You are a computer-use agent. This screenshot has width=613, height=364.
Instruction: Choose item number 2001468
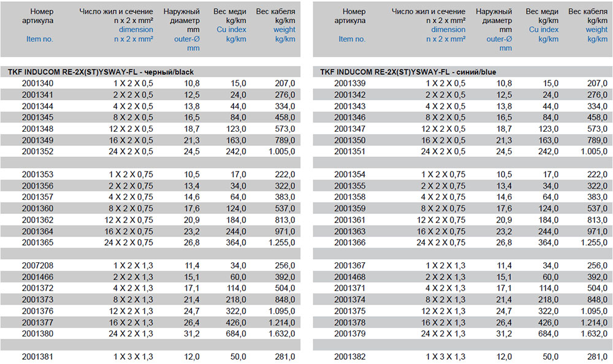point(350,277)
